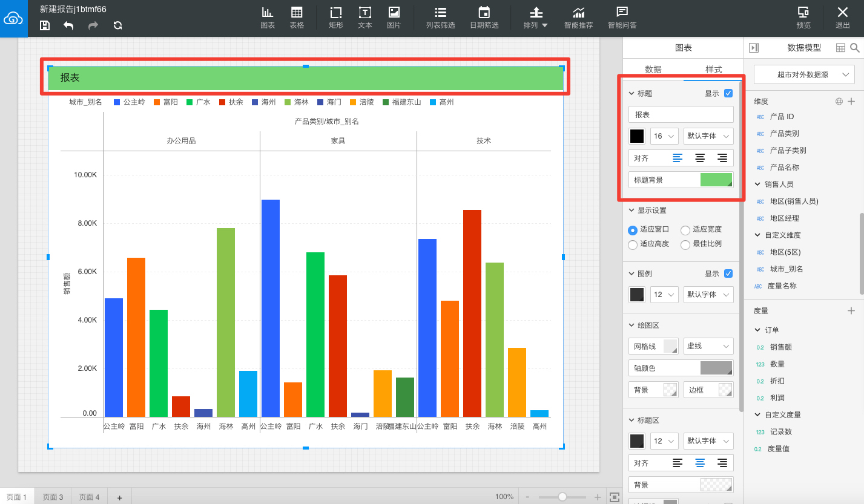Click the redo arrow icon

click(93, 25)
